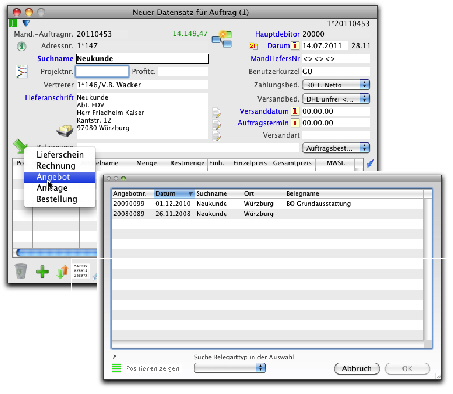The image size is (453, 394).
Task: Click the project timeline icon beside Projektnr.
Action: click(22, 71)
